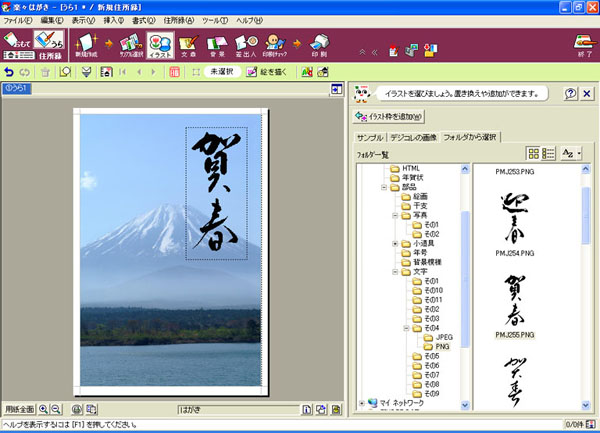Switch to thumbnail grid view
600x433 pixels.
(x=533, y=153)
